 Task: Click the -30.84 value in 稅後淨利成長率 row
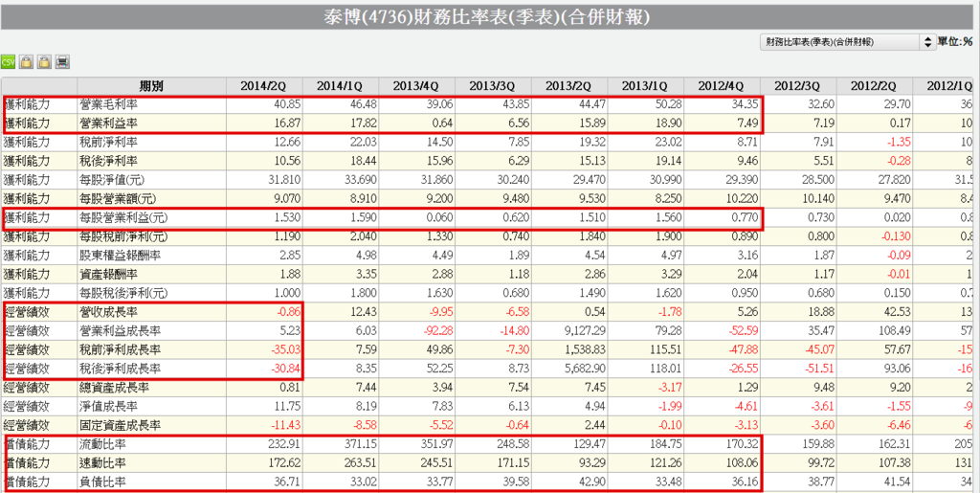285,369
